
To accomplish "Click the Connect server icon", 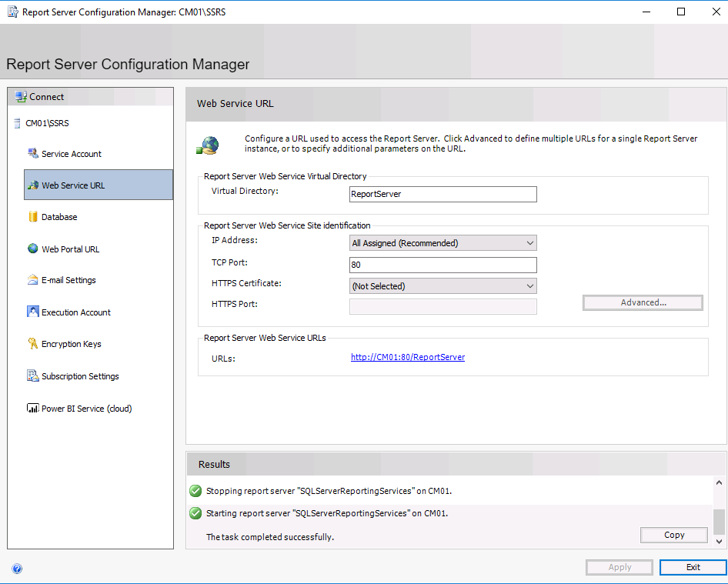I will pyautogui.click(x=21, y=96).
